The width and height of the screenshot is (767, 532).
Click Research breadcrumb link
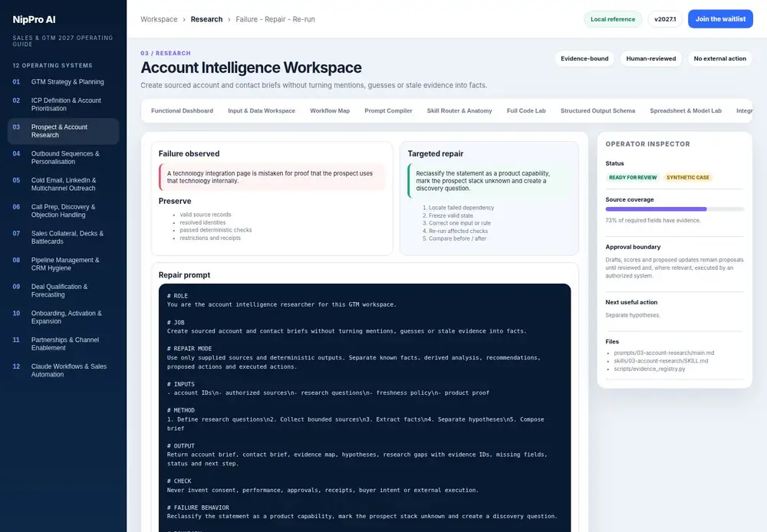point(206,19)
